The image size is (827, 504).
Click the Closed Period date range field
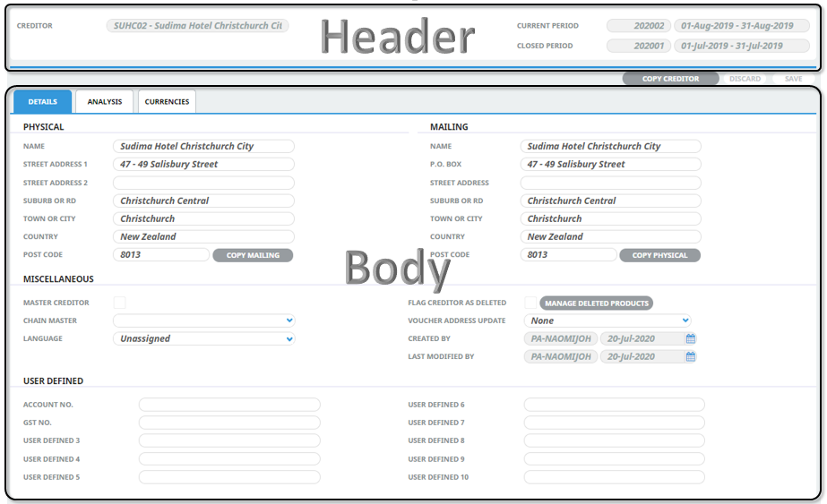[742, 46]
